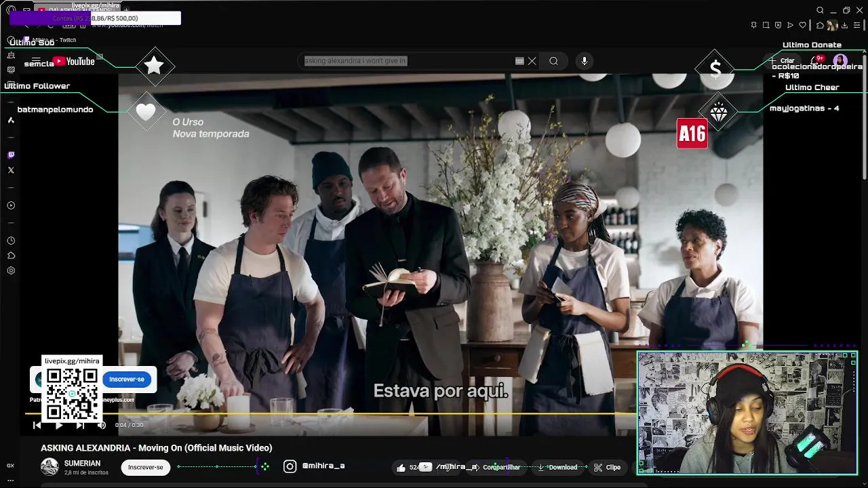Bookmark page with the heart icon
The height and width of the screenshot is (488, 868).
tap(802, 25)
